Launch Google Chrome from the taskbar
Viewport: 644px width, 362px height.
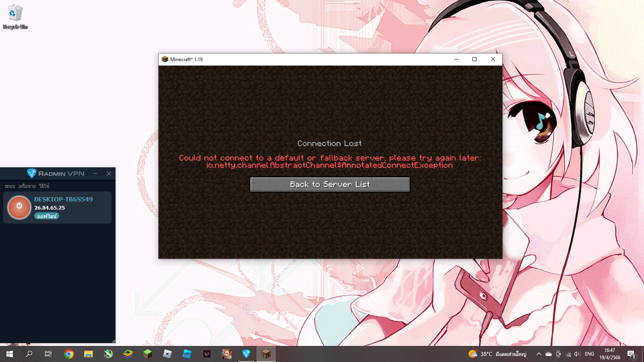click(69, 354)
